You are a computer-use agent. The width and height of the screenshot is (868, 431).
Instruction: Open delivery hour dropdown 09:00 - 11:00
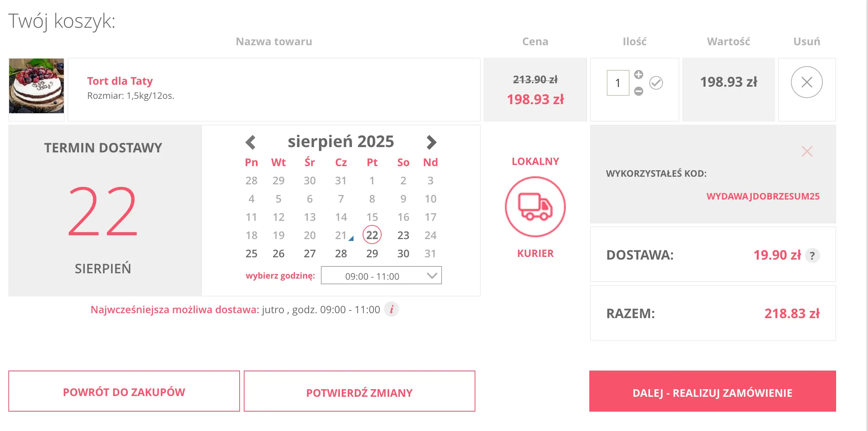(381, 276)
